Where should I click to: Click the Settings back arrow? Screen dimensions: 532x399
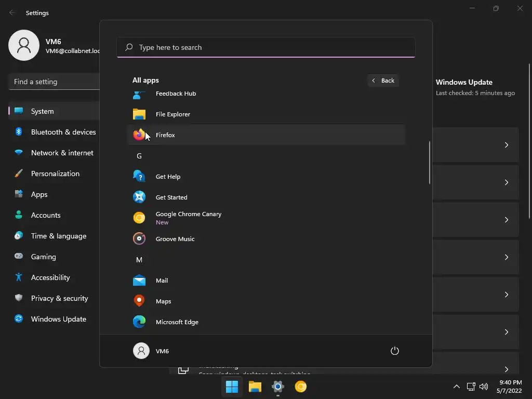(x=12, y=12)
